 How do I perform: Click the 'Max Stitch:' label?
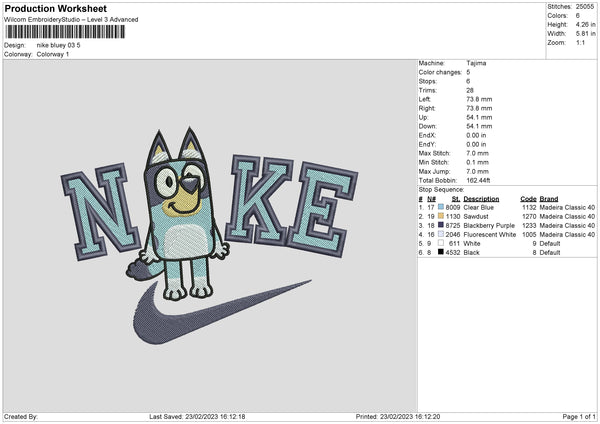(x=434, y=153)
